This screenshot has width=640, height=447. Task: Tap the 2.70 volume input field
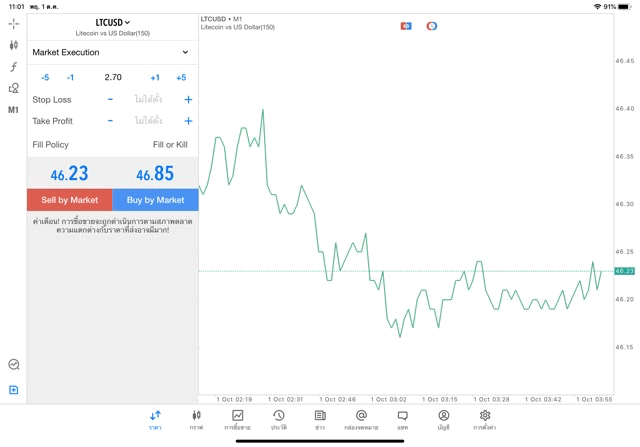click(113, 77)
